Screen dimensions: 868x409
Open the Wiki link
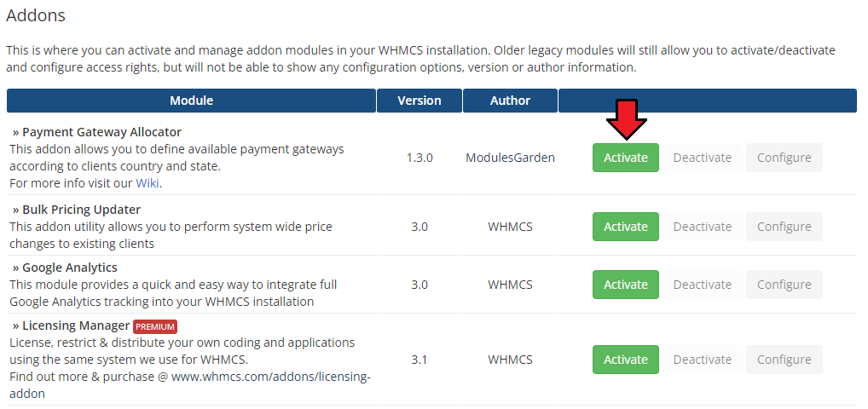coord(148,183)
